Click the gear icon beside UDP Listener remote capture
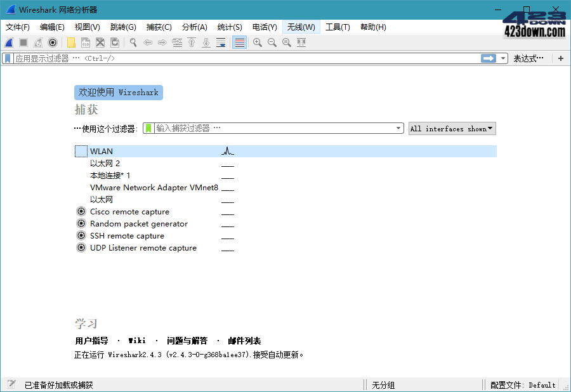Screen dimensions: 571x392 tap(81, 247)
